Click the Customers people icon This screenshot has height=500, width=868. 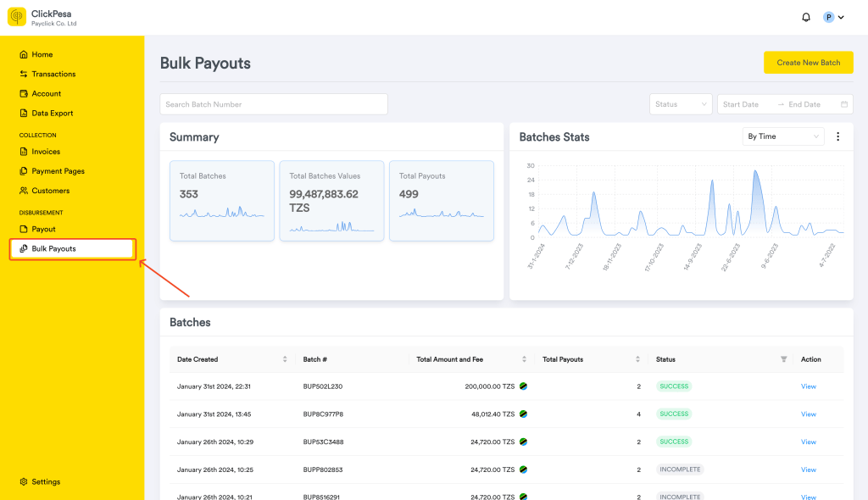pos(23,191)
